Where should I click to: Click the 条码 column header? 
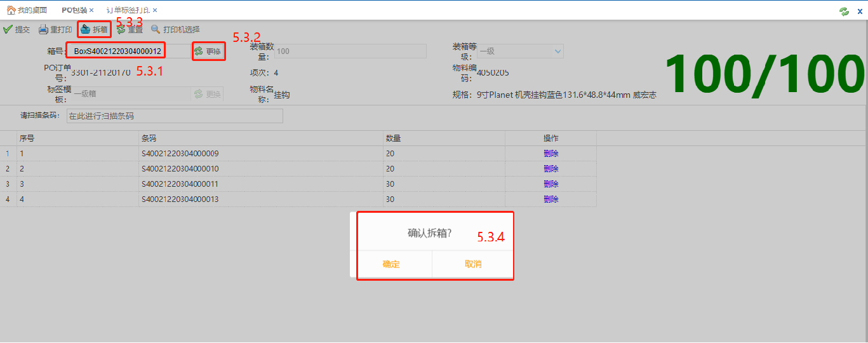(x=149, y=138)
